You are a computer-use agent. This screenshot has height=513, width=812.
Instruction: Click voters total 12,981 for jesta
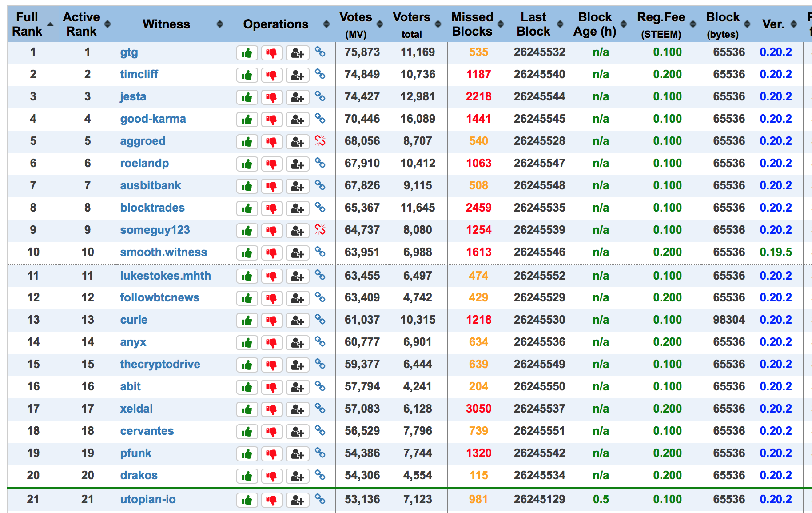tap(418, 96)
